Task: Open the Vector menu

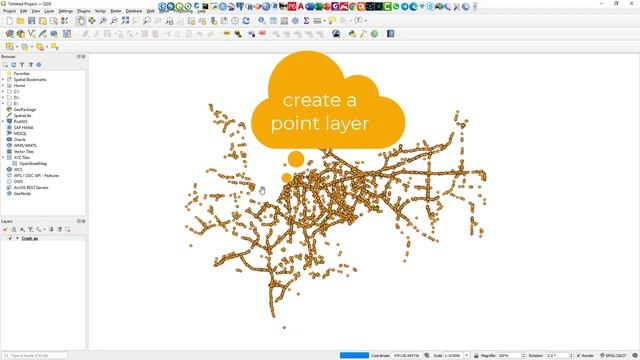Action: click(100, 11)
